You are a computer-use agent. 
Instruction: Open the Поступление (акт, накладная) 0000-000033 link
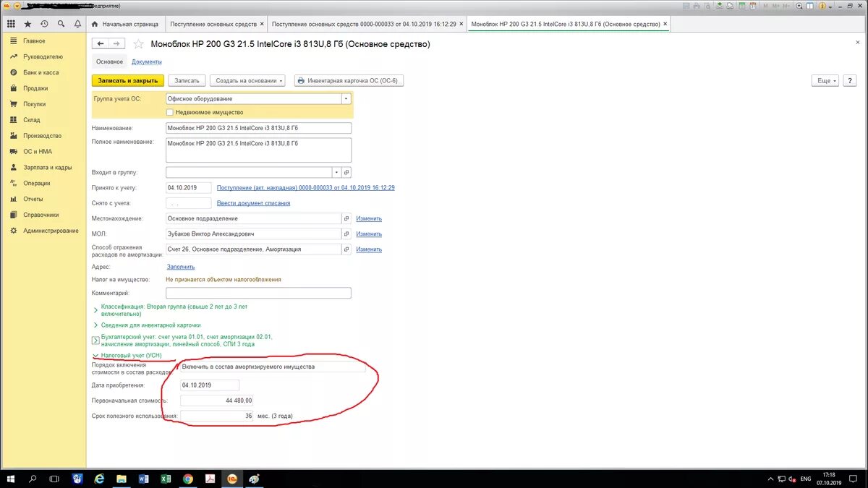pos(305,187)
